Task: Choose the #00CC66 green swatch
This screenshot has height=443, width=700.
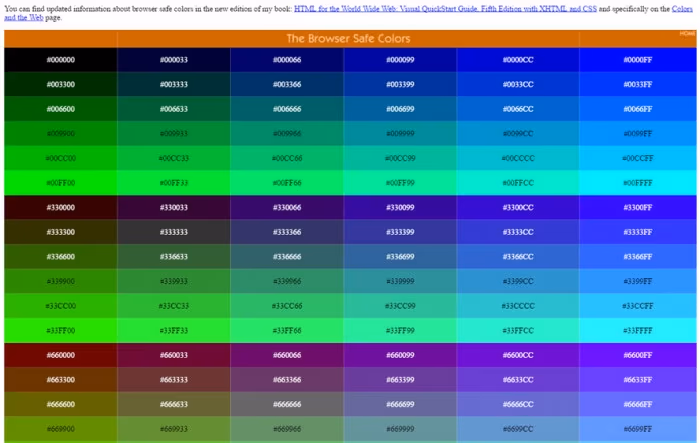Action: click(287, 158)
